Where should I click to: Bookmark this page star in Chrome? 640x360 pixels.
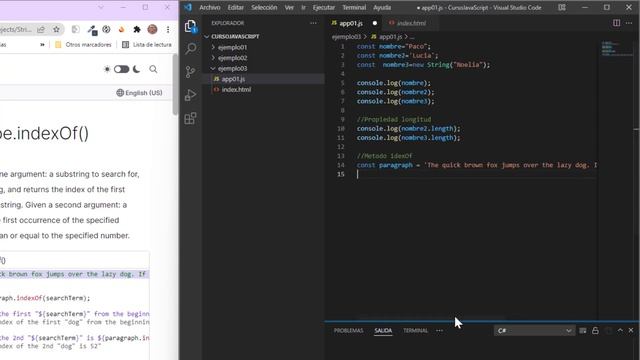(x=56, y=29)
